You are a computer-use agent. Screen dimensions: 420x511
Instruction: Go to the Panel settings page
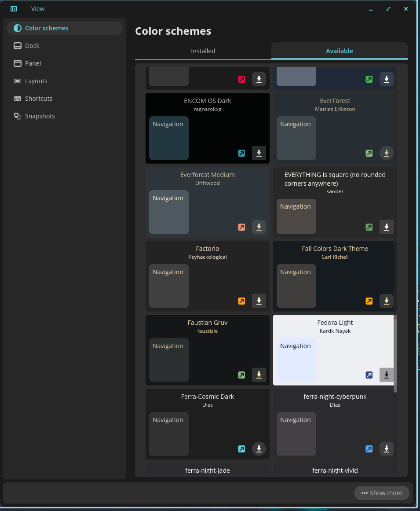click(x=33, y=63)
